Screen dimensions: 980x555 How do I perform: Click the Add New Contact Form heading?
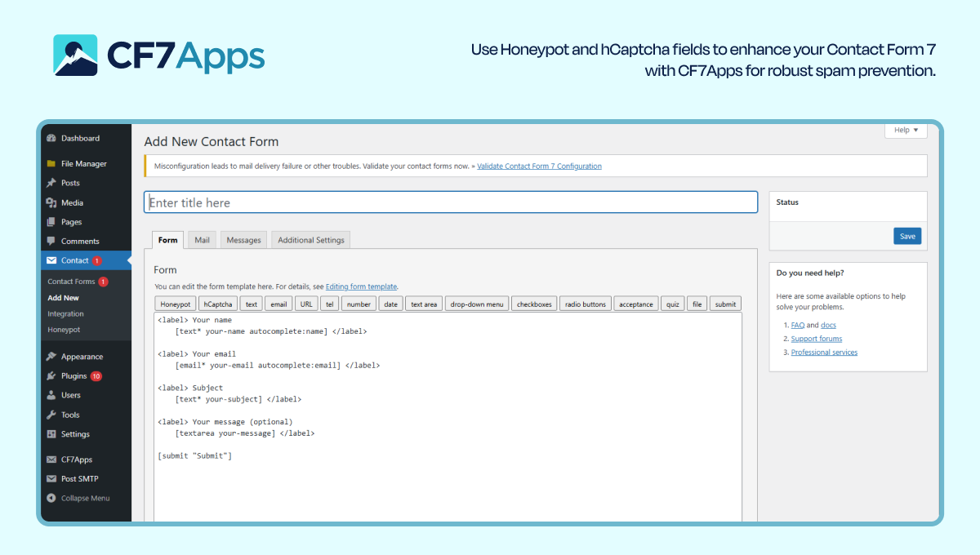click(x=212, y=142)
